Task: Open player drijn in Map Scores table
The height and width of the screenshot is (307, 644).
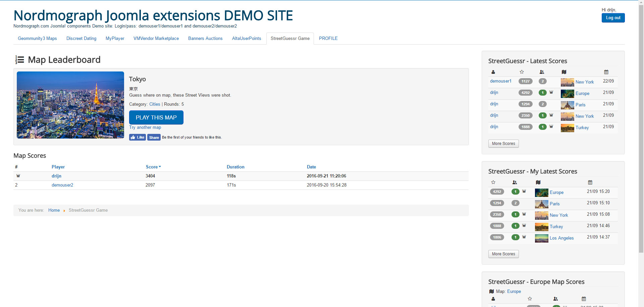Action: [56, 176]
